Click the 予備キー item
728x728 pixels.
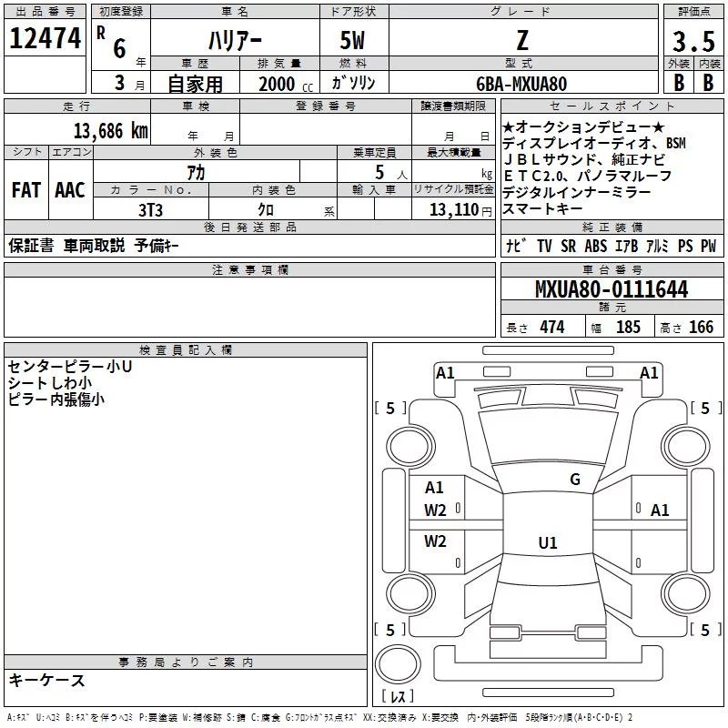[x=157, y=246]
